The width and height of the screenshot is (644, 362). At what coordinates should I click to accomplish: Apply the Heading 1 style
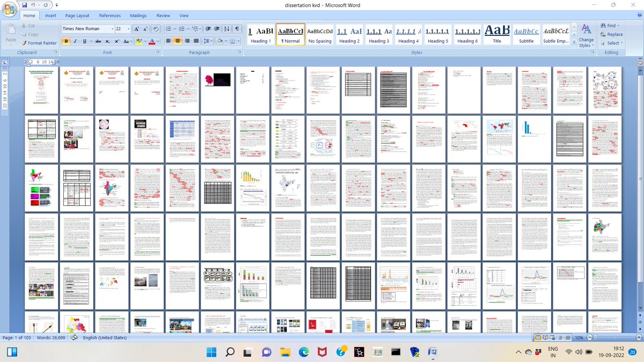click(x=261, y=35)
